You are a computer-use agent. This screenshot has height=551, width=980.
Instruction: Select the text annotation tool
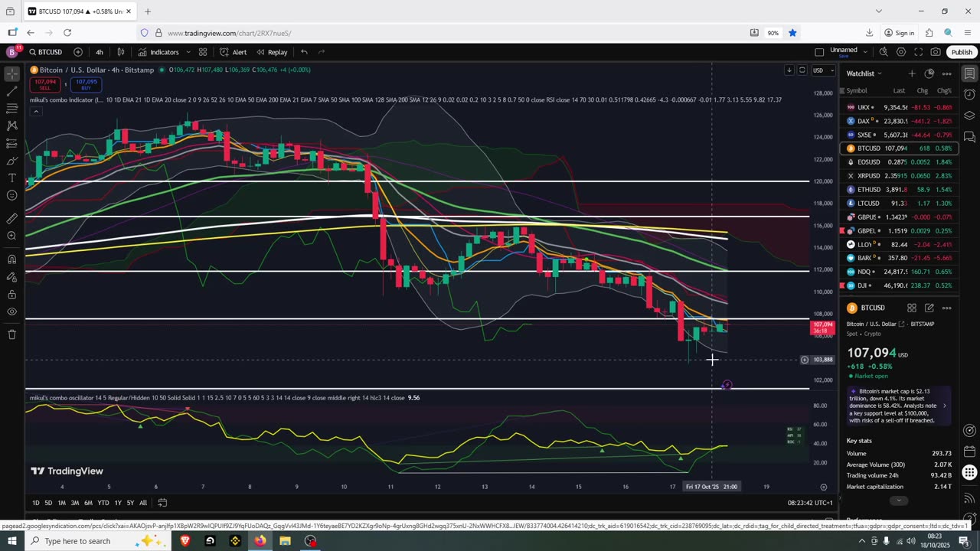coord(12,178)
